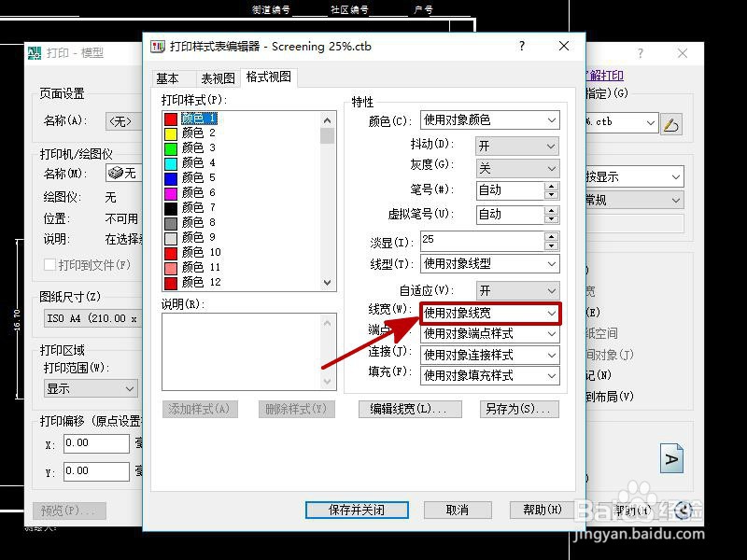The image size is (747, 560).
Task: Select 颜色 12 plot style
Action: click(193, 282)
